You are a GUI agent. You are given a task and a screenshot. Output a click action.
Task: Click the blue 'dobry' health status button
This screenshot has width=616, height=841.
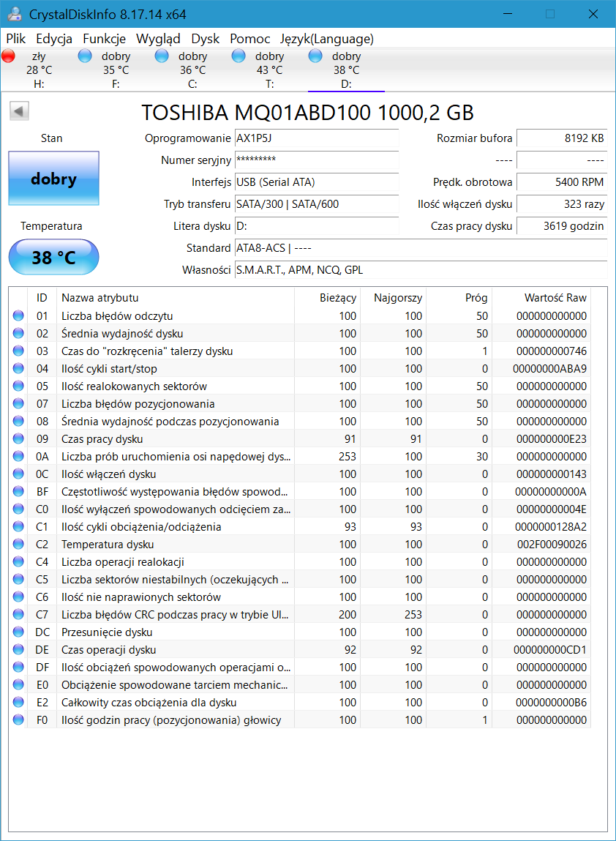53,179
